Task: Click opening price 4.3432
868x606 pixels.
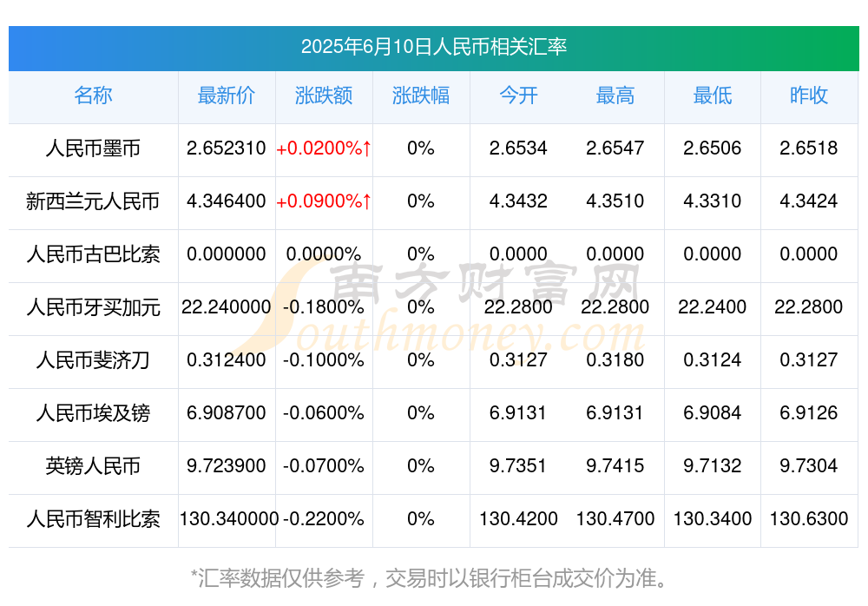Action: (x=518, y=201)
